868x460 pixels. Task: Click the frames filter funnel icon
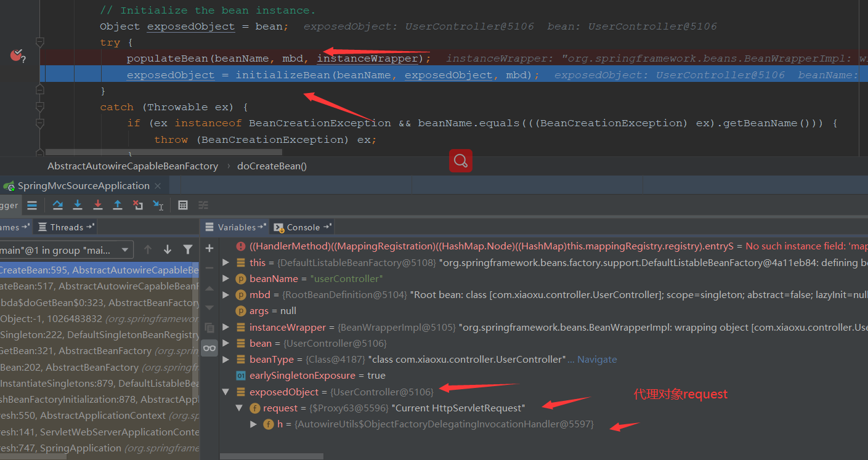(x=188, y=249)
